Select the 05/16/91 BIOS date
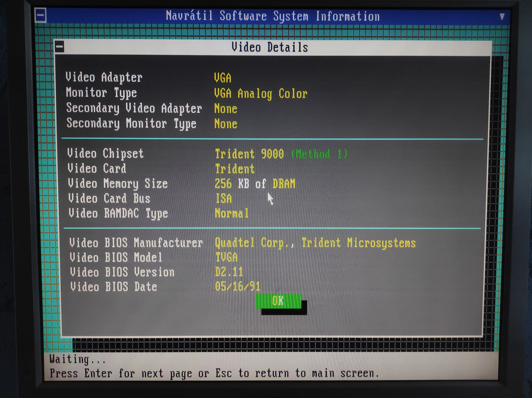Viewport: 532px width, 398px height. click(237, 286)
